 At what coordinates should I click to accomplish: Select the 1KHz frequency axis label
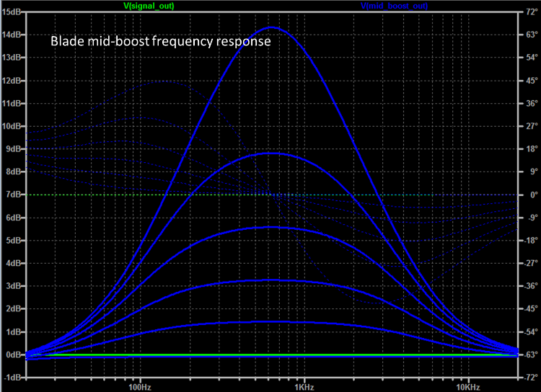point(304,386)
